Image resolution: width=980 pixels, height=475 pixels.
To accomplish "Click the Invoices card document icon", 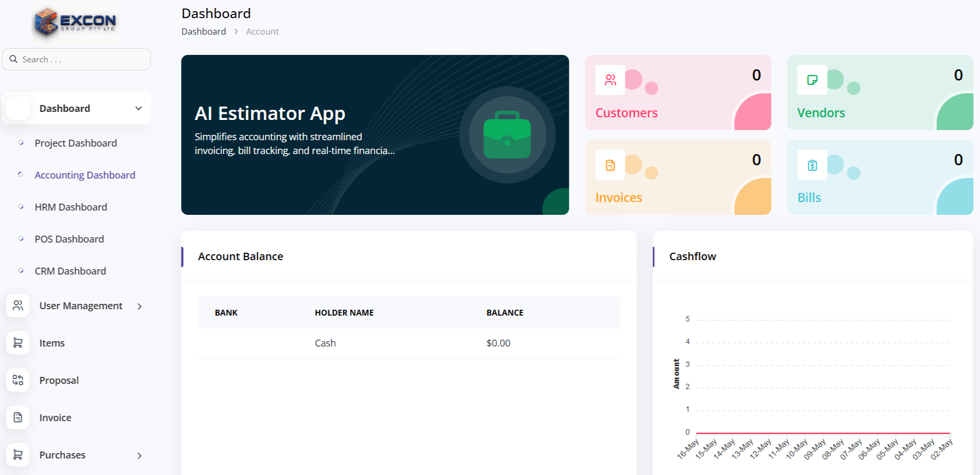I will coord(610,165).
